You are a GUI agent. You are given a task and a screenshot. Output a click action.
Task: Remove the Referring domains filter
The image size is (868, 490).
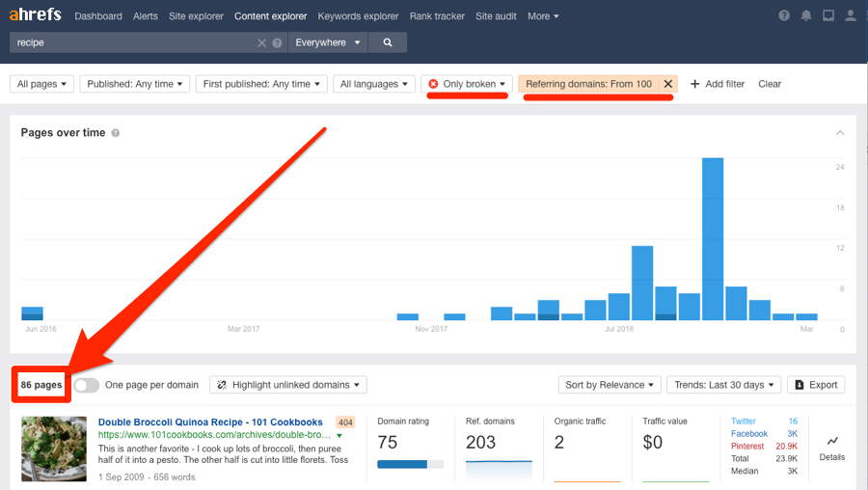point(667,84)
